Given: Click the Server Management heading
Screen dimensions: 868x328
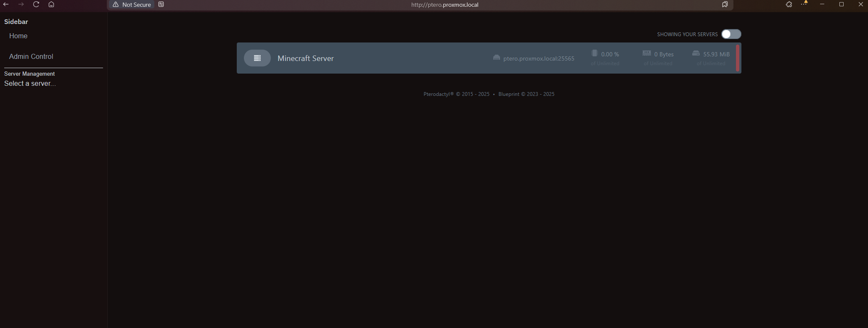Looking at the screenshot, I should pos(29,74).
